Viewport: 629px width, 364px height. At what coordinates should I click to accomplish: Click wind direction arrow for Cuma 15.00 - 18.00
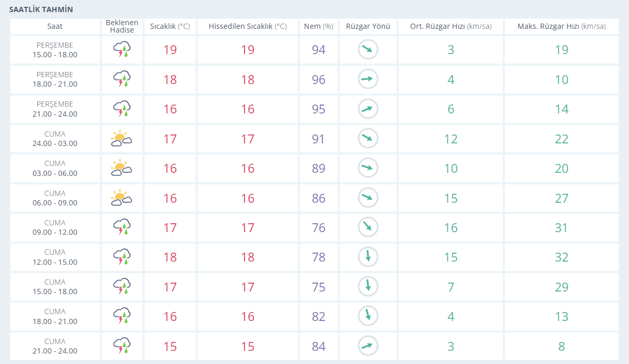[x=368, y=286]
